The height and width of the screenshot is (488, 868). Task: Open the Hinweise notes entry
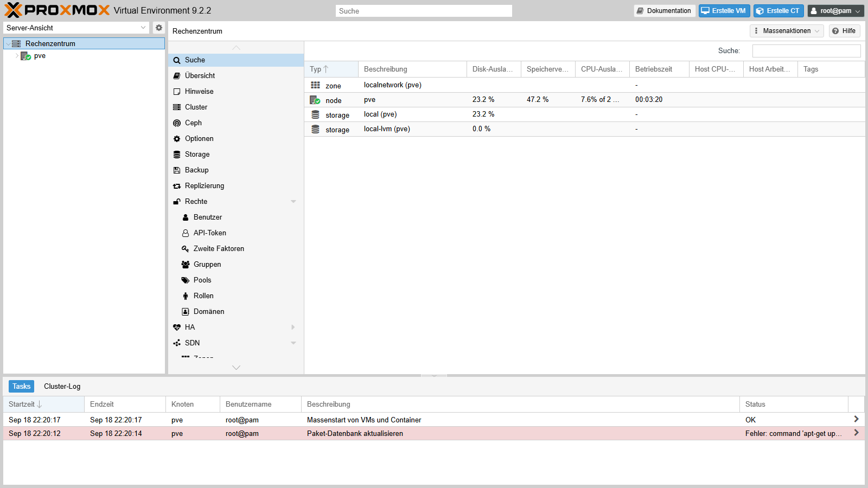pos(236,92)
